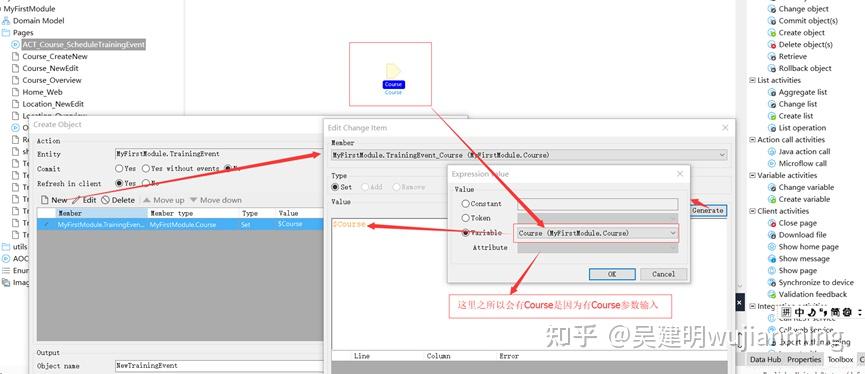Select the Validation feedback activity icon
This screenshot has height=374, width=865.
tap(772, 295)
